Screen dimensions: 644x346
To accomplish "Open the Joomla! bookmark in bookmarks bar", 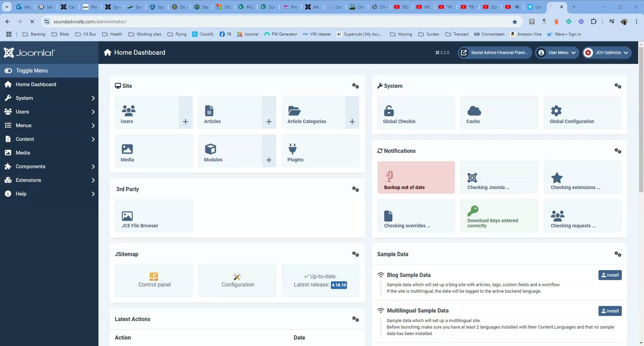I will 248,34.
